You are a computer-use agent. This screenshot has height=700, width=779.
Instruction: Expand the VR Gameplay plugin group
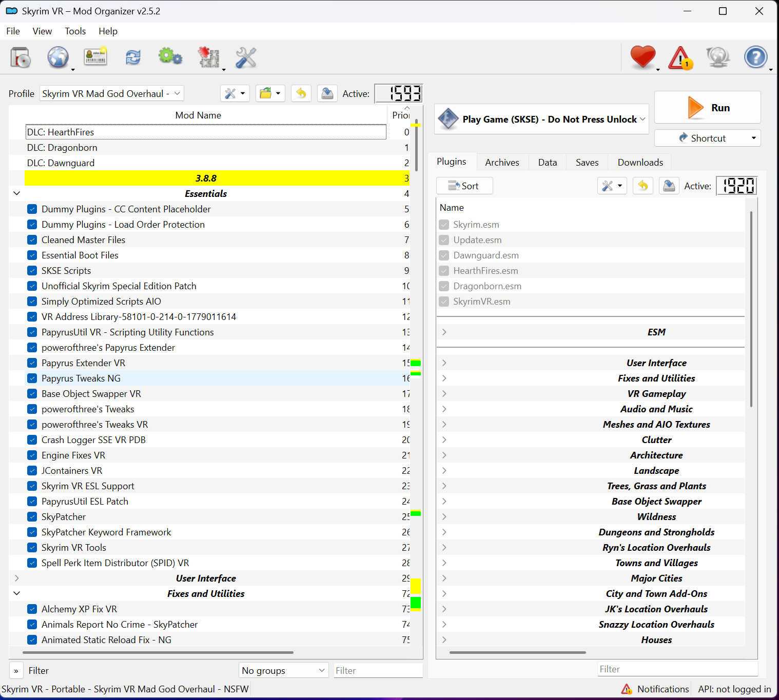(x=444, y=393)
